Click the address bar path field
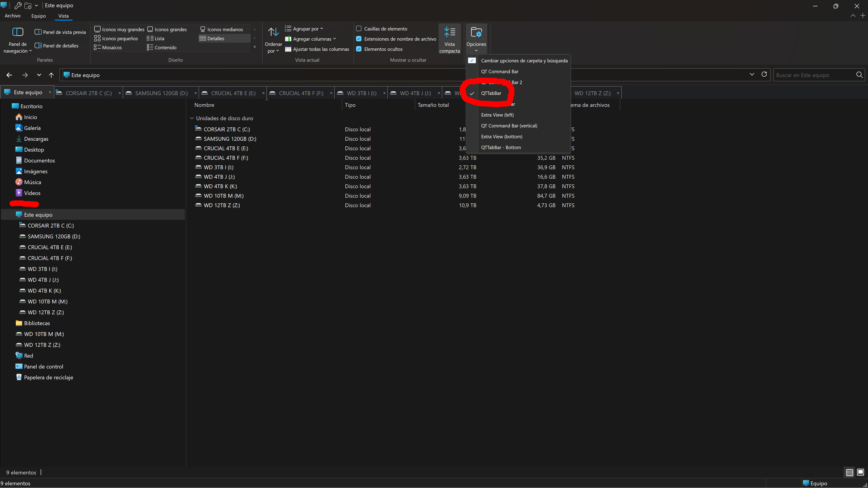This screenshot has width=868, height=488. pos(404,75)
